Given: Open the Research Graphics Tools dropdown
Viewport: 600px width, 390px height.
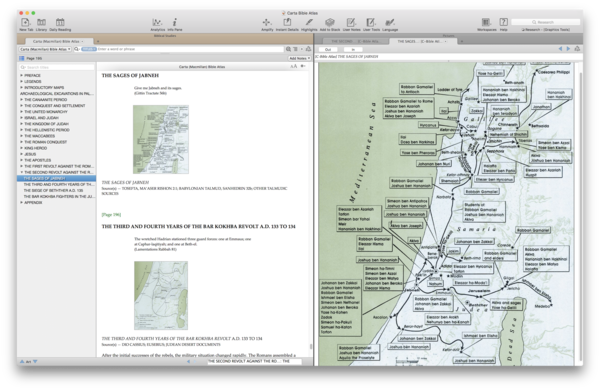Looking at the screenshot, I should [x=546, y=29].
